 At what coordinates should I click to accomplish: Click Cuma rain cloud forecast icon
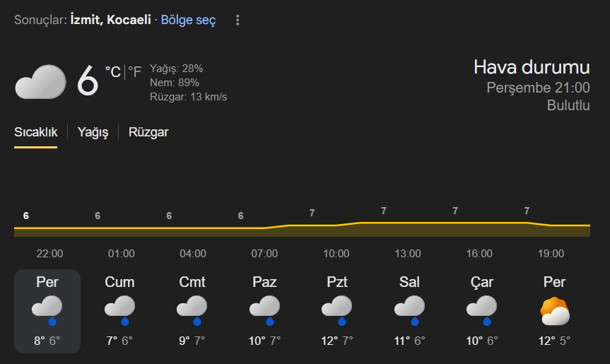(119, 310)
